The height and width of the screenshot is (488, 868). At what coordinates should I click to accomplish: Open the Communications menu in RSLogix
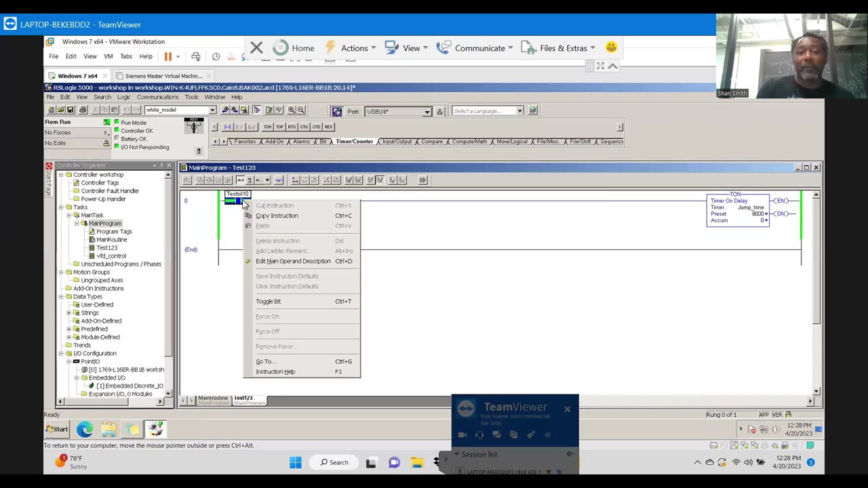tap(157, 97)
